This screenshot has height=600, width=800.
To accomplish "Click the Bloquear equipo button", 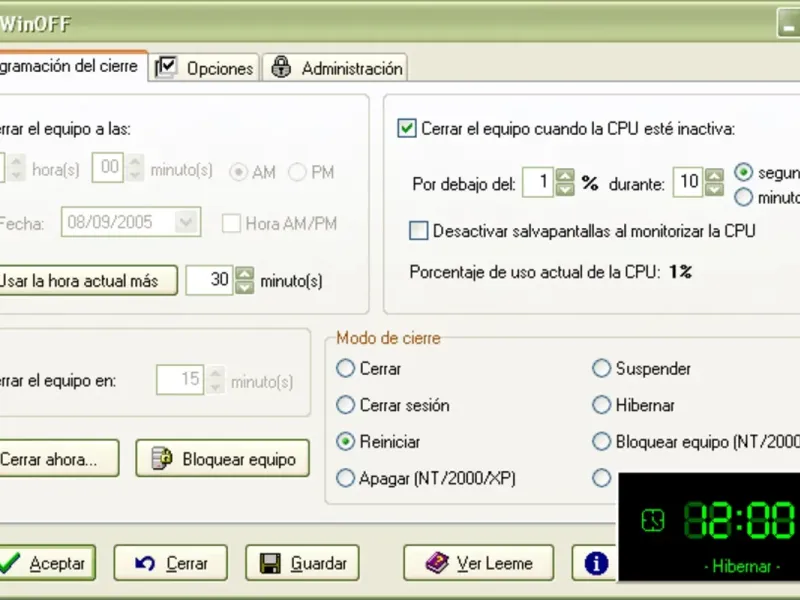I will [x=222, y=458].
